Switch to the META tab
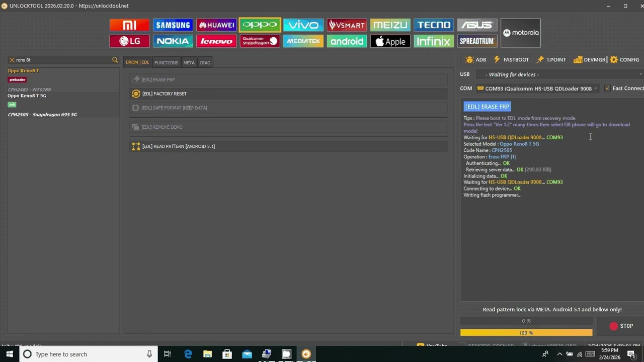The height and width of the screenshot is (362, 644). click(x=189, y=62)
